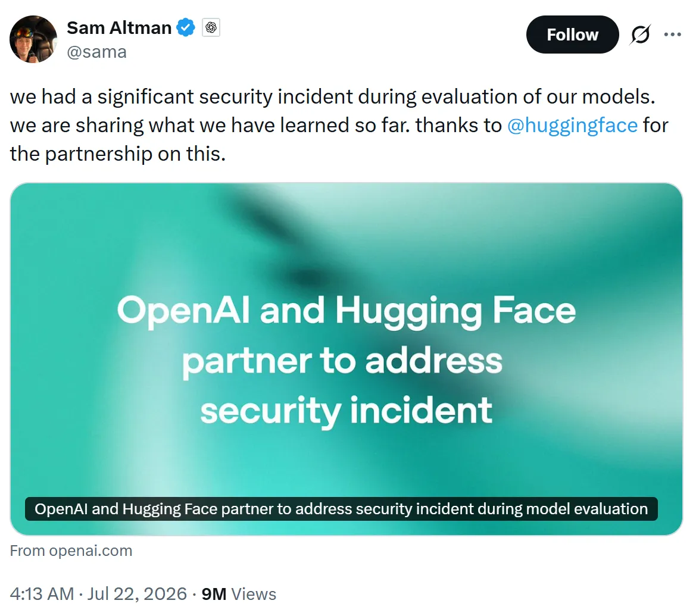Open the three-dot more options menu
Image resolution: width=699 pixels, height=616 pixels.
pyautogui.click(x=672, y=35)
